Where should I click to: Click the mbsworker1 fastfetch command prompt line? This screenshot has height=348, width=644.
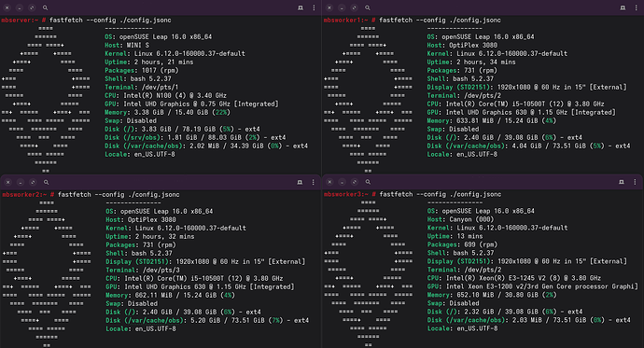[x=412, y=21]
